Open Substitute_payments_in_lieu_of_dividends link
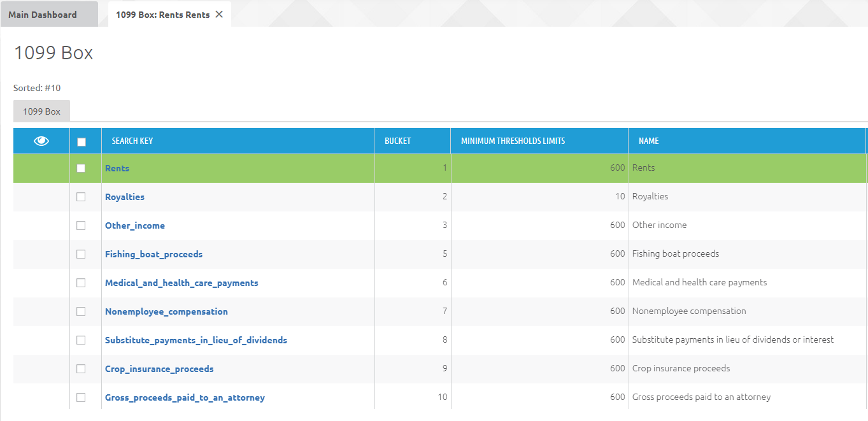Screen dimensions: 868x421 pyautogui.click(x=196, y=340)
